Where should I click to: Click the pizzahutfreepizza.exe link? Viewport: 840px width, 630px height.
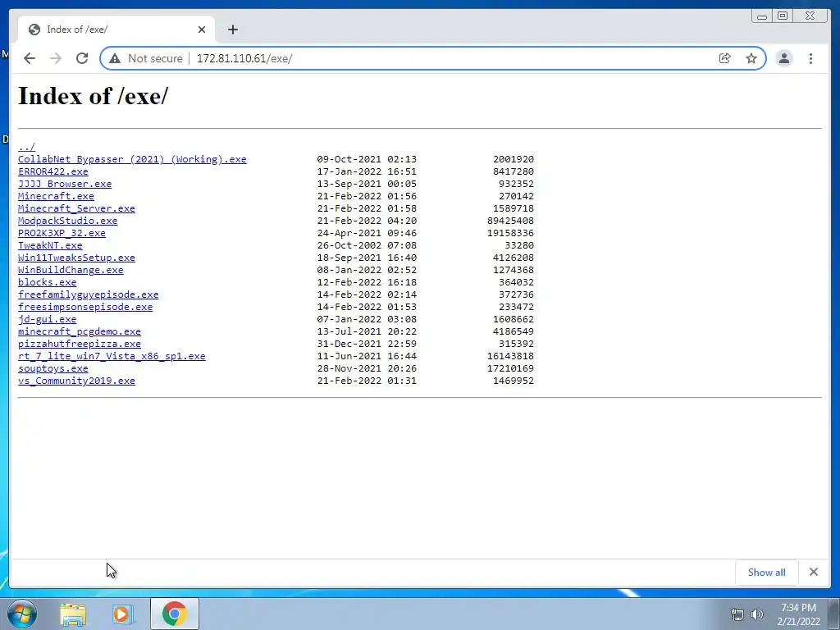point(80,344)
